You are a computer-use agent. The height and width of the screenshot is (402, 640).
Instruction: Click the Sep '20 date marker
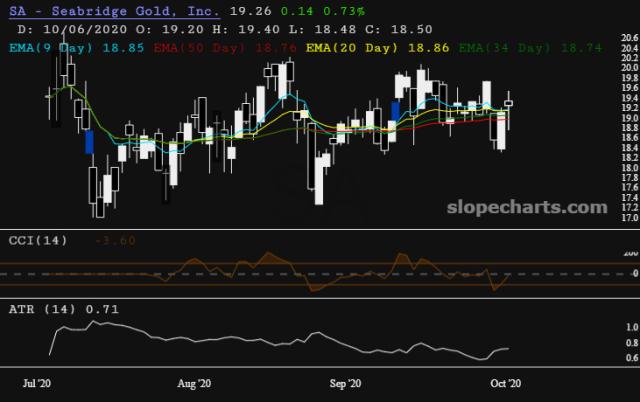(345, 383)
